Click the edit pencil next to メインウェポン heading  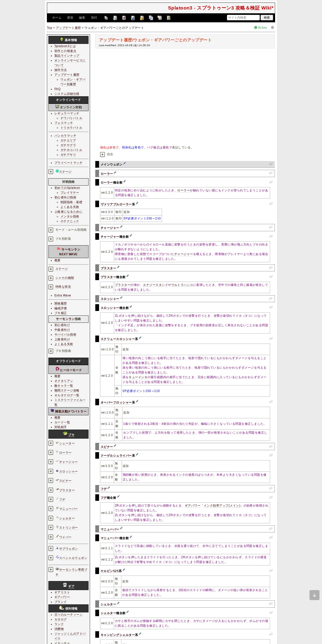click(124, 164)
